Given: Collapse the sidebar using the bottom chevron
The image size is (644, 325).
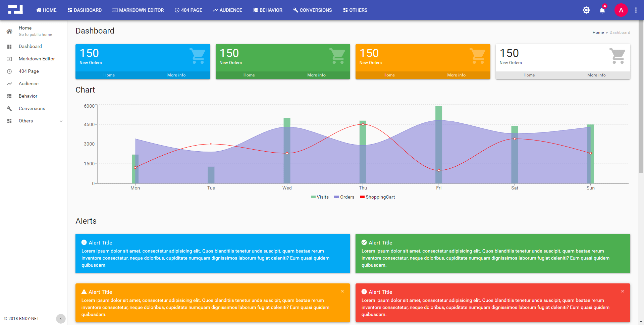Looking at the screenshot, I should pyautogui.click(x=61, y=319).
